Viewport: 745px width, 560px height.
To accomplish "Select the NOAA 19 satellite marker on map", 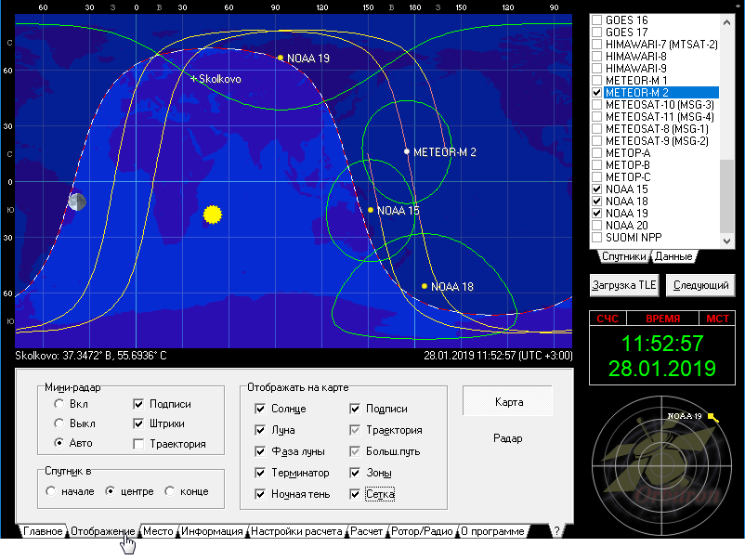I will pos(281,58).
